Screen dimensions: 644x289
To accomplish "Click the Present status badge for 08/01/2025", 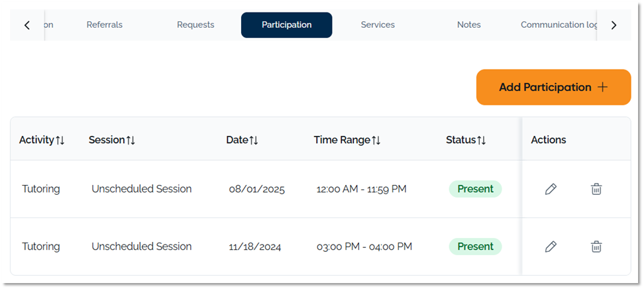I will coord(475,189).
